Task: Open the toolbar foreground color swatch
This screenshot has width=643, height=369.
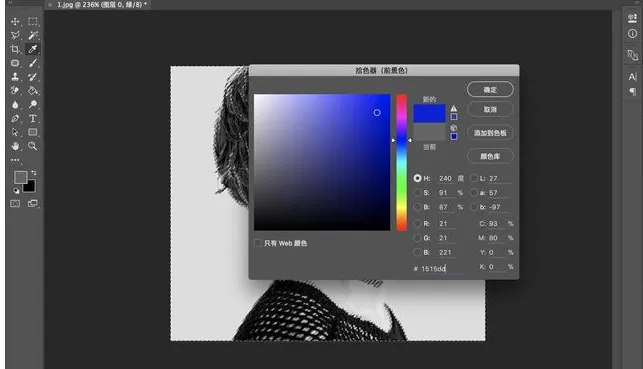Action: (x=21, y=178)
